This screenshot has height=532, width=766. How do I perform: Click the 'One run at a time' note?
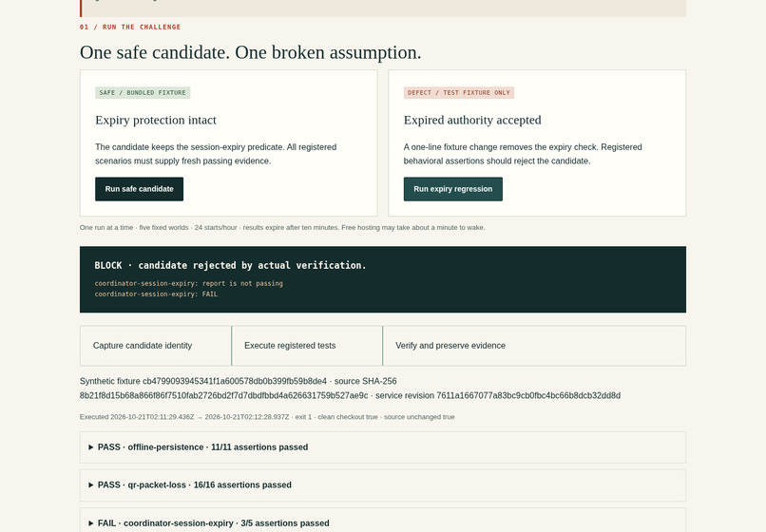[x=282, y=228]
